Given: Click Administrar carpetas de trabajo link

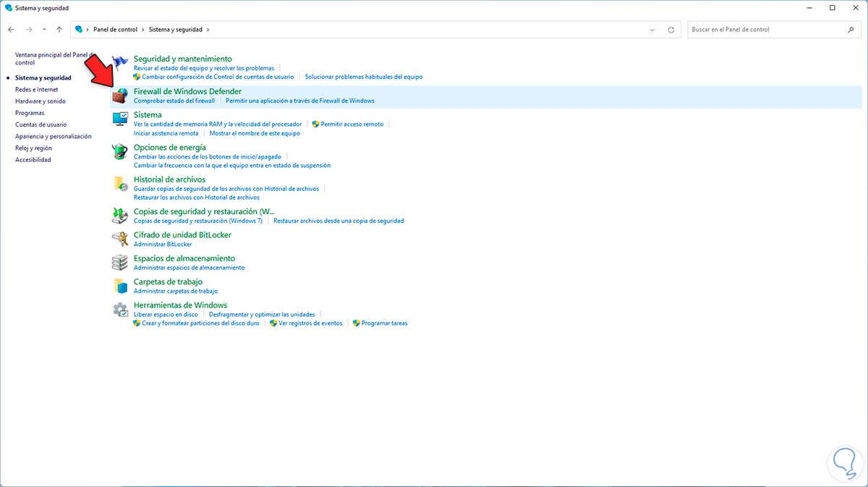Looking at the screenshot, I should 176,291.
